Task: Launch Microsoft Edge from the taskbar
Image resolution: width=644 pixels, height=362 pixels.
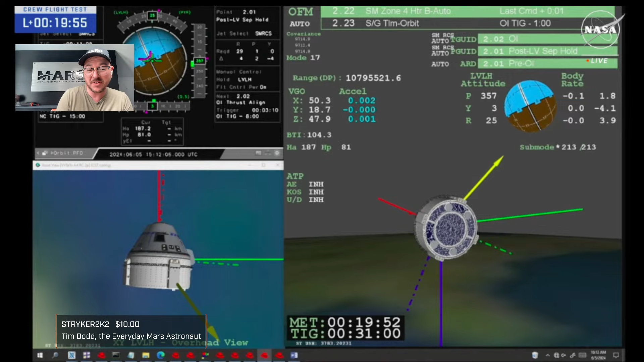Action: tap(161, 355)
